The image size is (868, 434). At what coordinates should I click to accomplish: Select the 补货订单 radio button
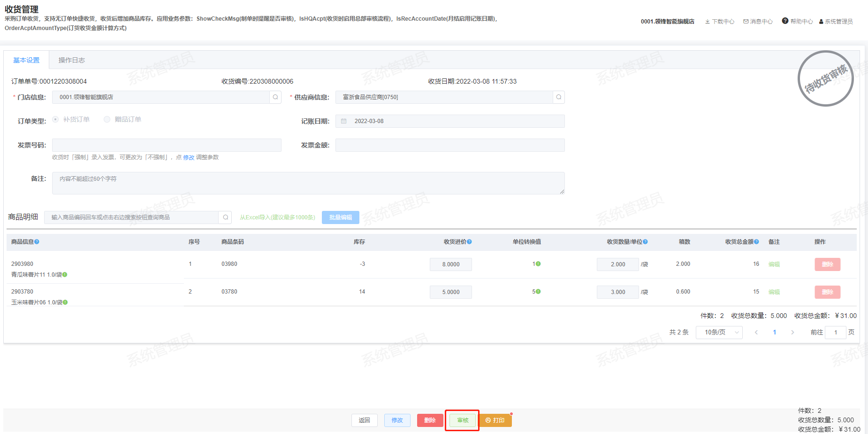click(55, 119)
